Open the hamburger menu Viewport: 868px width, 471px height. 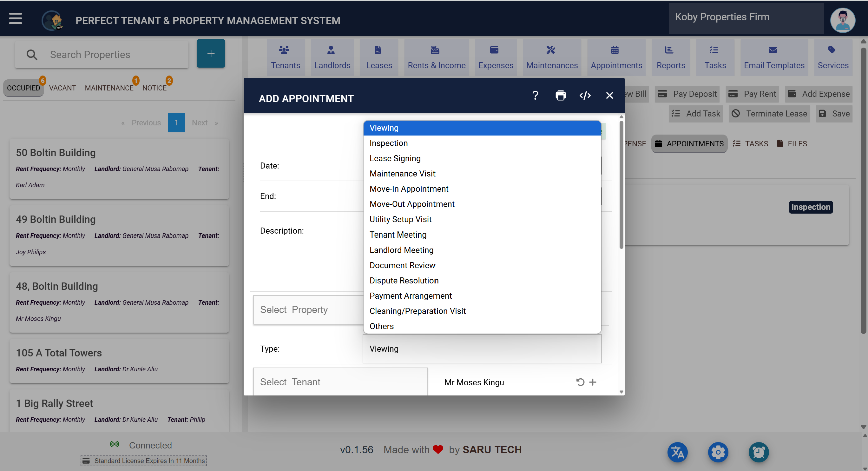16,18
